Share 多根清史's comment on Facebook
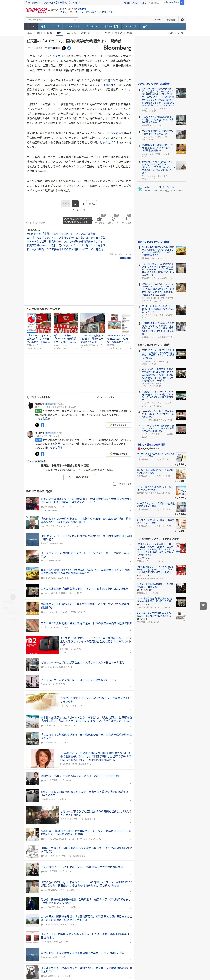Viewport: 210px width, 980px height. pyautogui.click(x=42, y=454)
